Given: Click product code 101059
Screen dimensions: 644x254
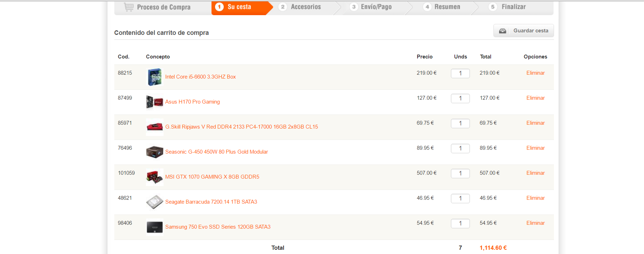Looking at the screenshot, I should pyautogui.click(x=126, y=173).
